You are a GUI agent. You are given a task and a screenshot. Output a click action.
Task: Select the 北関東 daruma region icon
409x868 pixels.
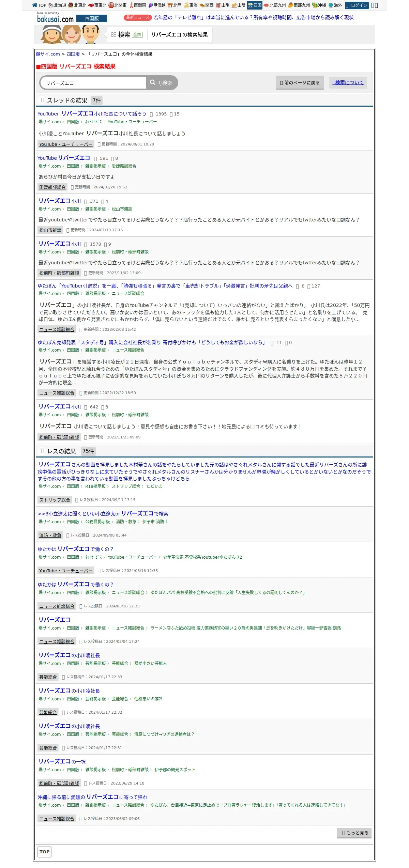118,5
